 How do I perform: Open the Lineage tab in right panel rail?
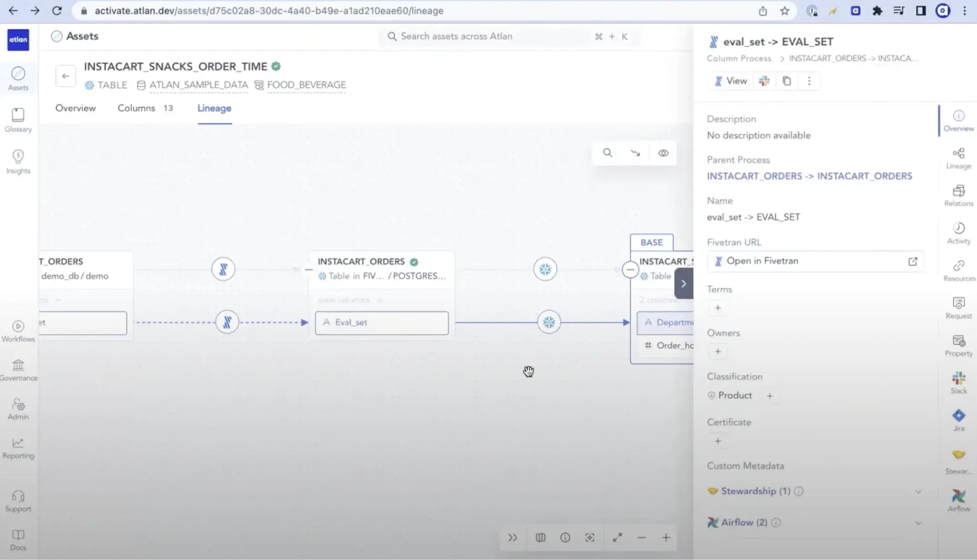click(x=959, y=158)
